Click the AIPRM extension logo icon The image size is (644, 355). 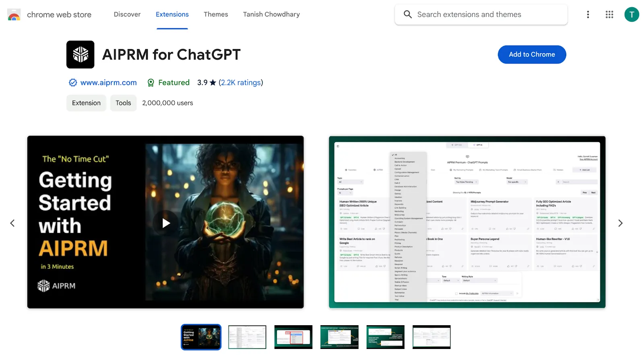[x=80, y=54]
